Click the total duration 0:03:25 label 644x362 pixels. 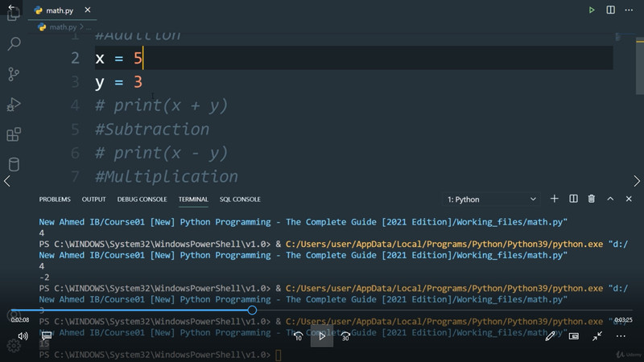pyautogui.click(x=623, y=319)
